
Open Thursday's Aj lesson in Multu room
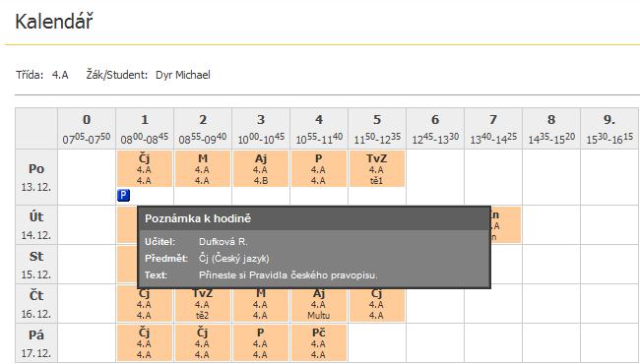(x=318, y=305)
